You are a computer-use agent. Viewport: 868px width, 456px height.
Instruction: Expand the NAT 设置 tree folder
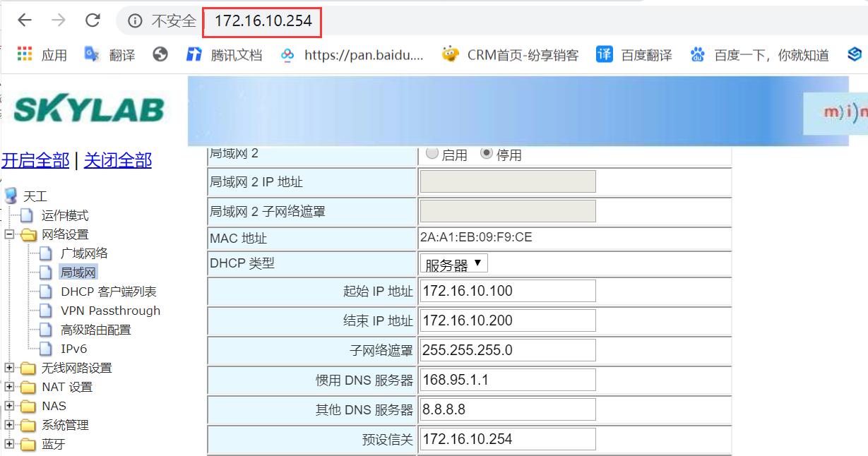tap(9, 387)
